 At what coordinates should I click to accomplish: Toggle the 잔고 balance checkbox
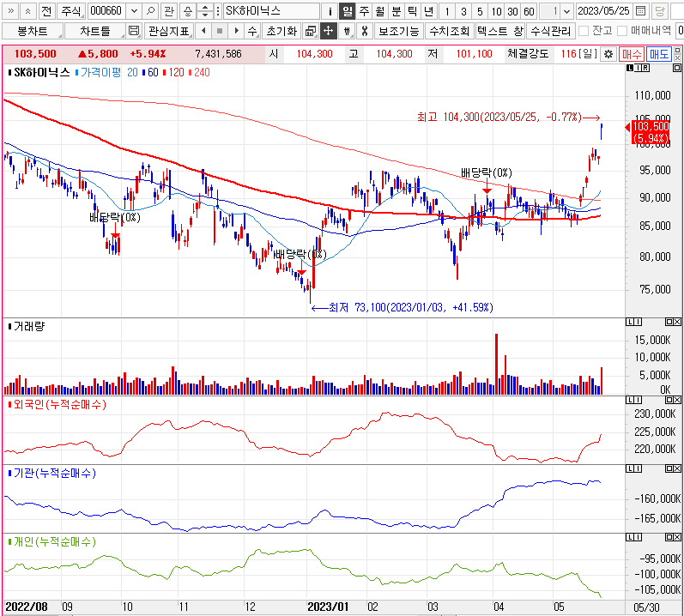pyautogui.click(x=584, y=31)
